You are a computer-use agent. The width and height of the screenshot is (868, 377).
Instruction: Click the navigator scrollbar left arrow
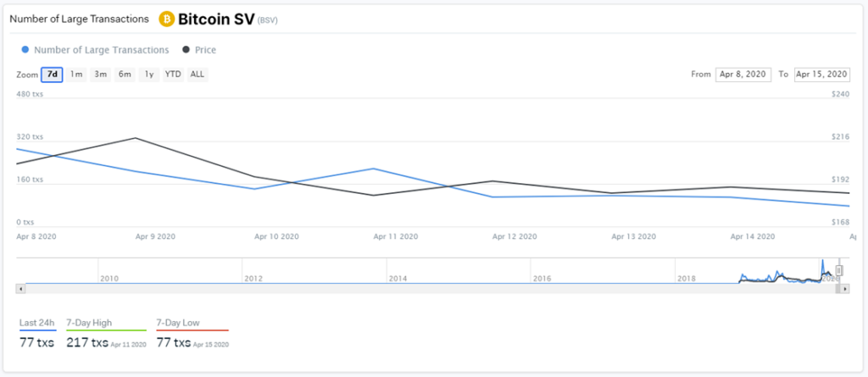[x=21, y=289]
